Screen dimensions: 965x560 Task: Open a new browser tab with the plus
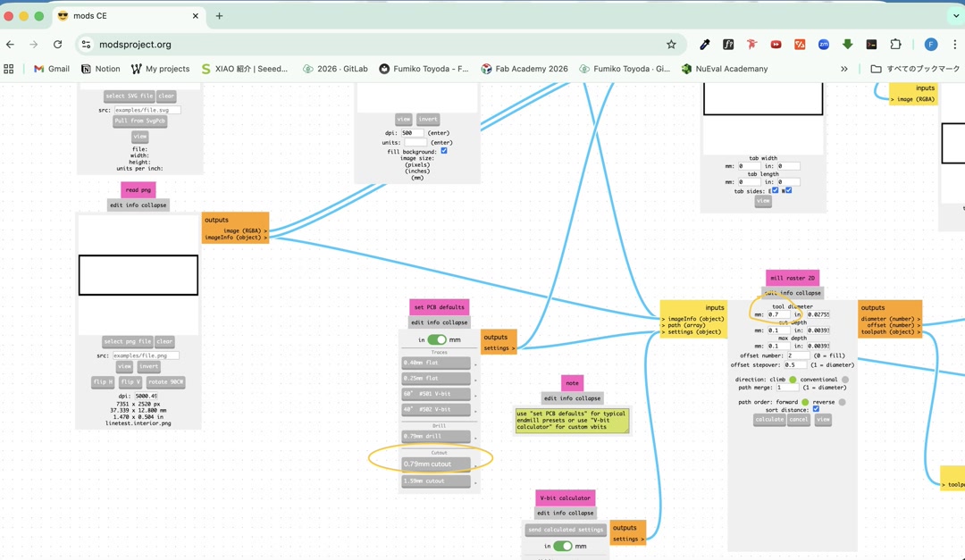click(x=219, y=16)
